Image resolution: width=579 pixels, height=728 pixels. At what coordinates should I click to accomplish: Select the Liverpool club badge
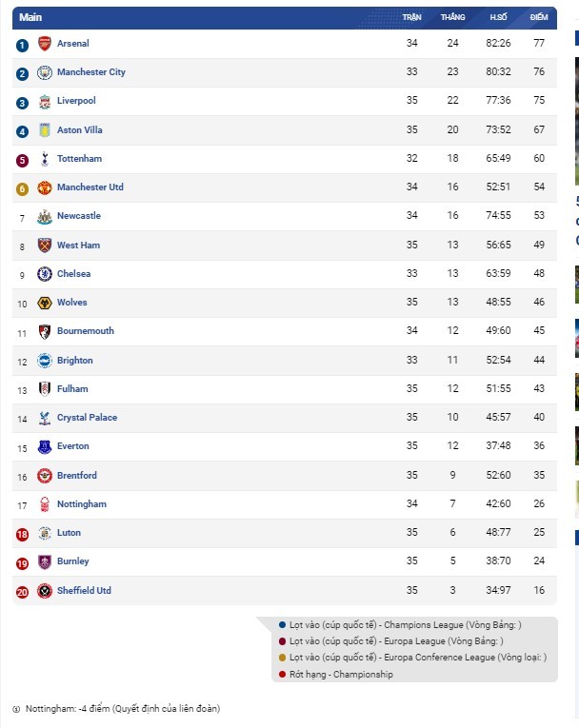pyautogui.click(x=45, y=101)
